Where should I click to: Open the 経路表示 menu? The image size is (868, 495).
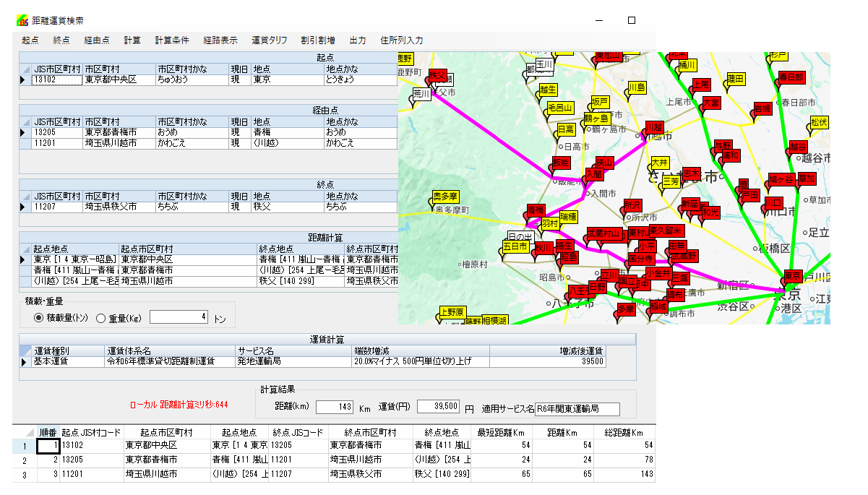click(220, 40)
